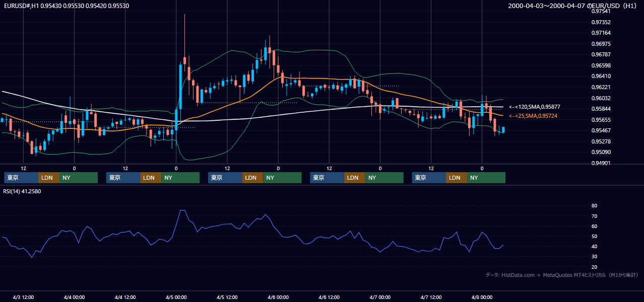Click price axis value 0.96975

pyautogui.click(x=601, y=44)
